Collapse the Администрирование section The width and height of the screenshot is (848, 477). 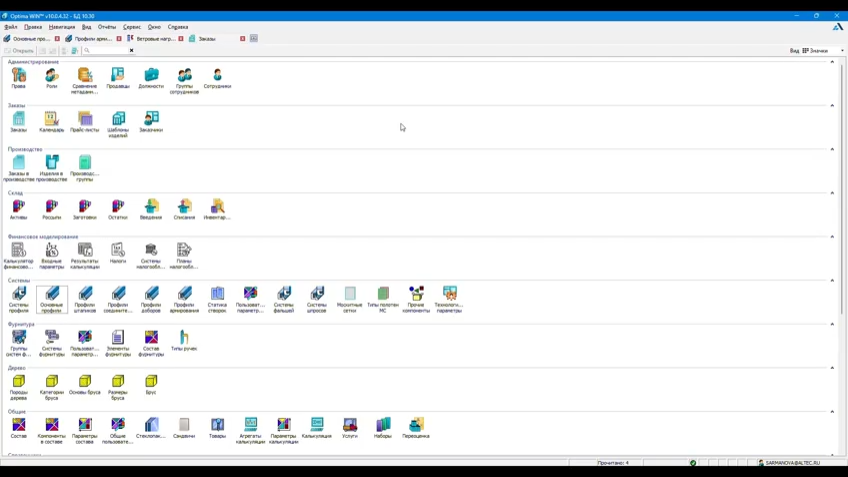tap(832, 62)
